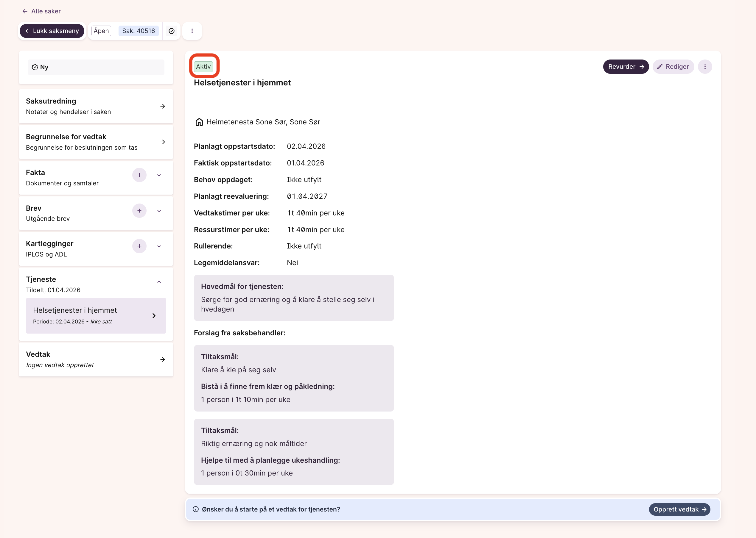
Task: Click Opprett vedtak button
Action: pyautogui.click(x=679, y=509)
